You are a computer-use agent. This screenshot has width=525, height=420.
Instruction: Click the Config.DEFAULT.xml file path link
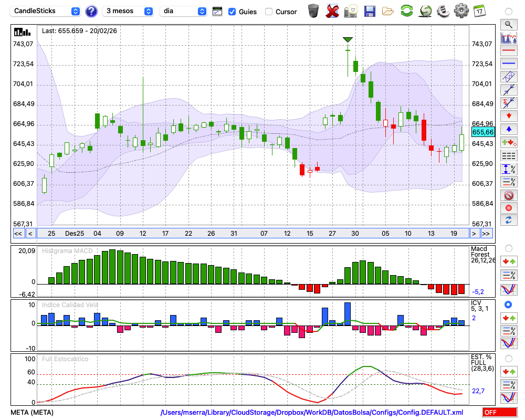tap(312, 413)
